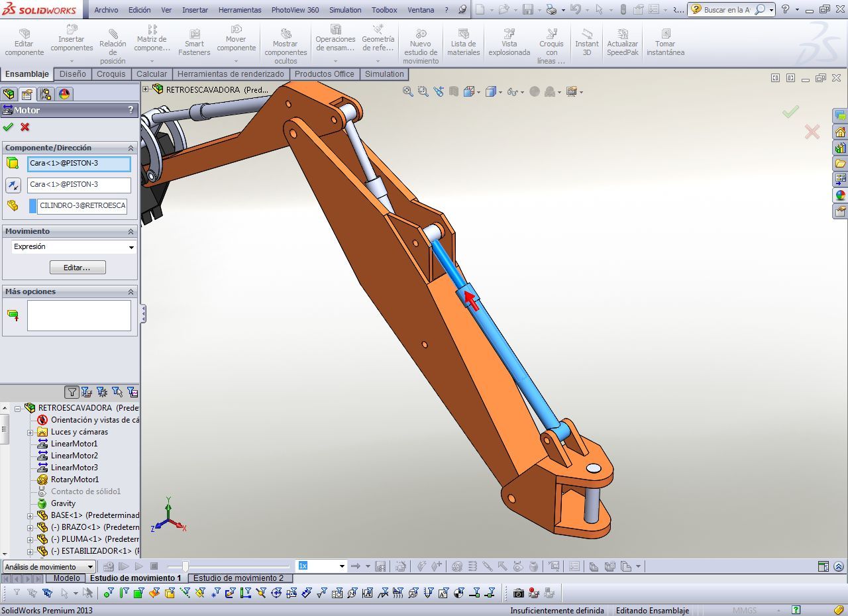
Task: Collapse the Componente/Dirección section
Action: pos(131,148)
